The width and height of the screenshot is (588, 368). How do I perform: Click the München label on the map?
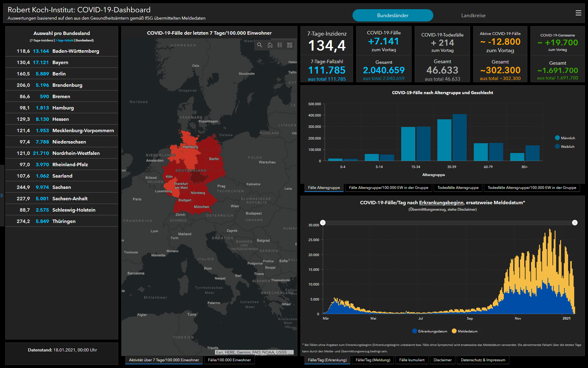pos(202,207)
